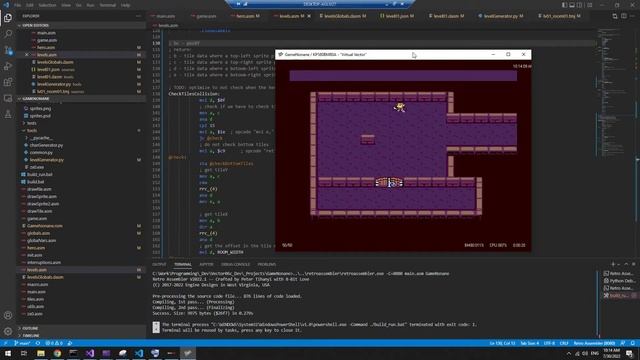Select the Output panel tab
This screenshot has height=360, width=640.
159,264
